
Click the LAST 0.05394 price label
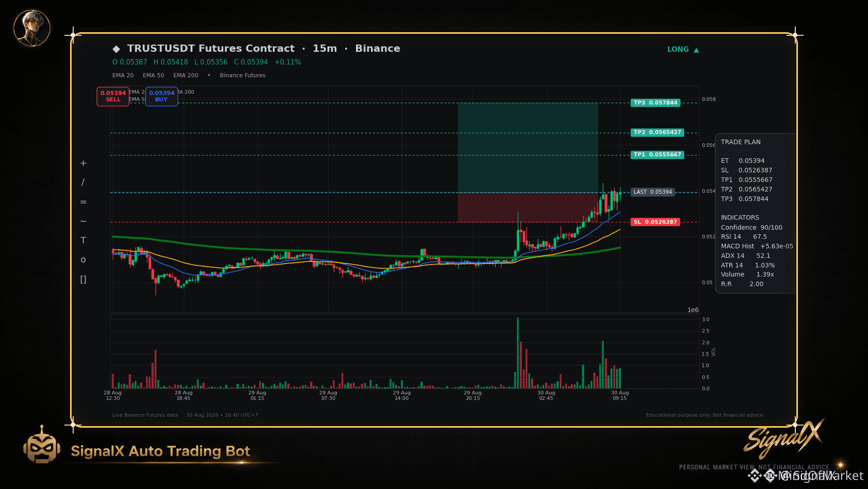coord(653,192)
